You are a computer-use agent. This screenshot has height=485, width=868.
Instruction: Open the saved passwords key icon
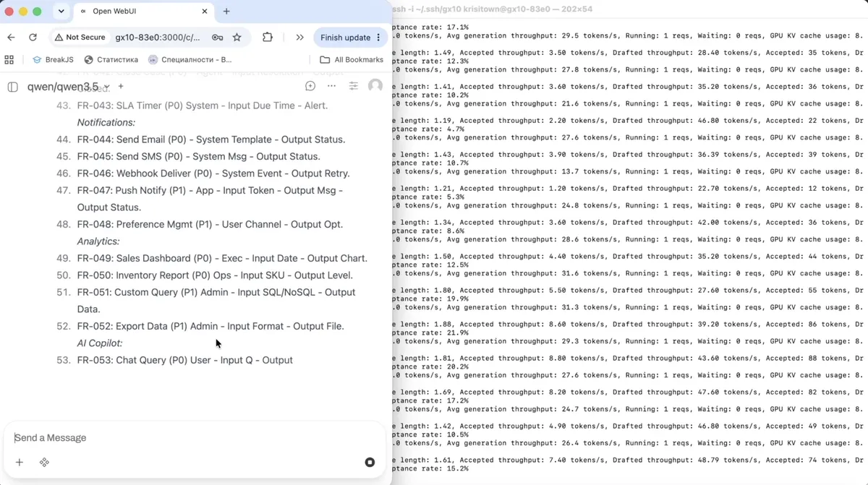pos(217,38)
